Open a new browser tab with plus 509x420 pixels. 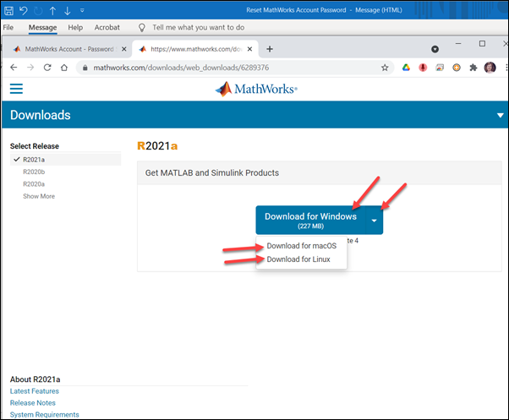pyautogui.click(x=270, y=49)
